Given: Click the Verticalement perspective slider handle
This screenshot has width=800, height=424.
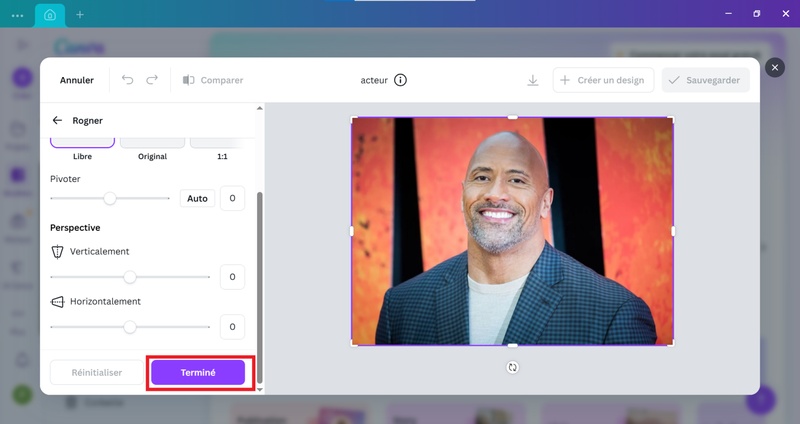Looking at the screenshot, I should [130, 277].
